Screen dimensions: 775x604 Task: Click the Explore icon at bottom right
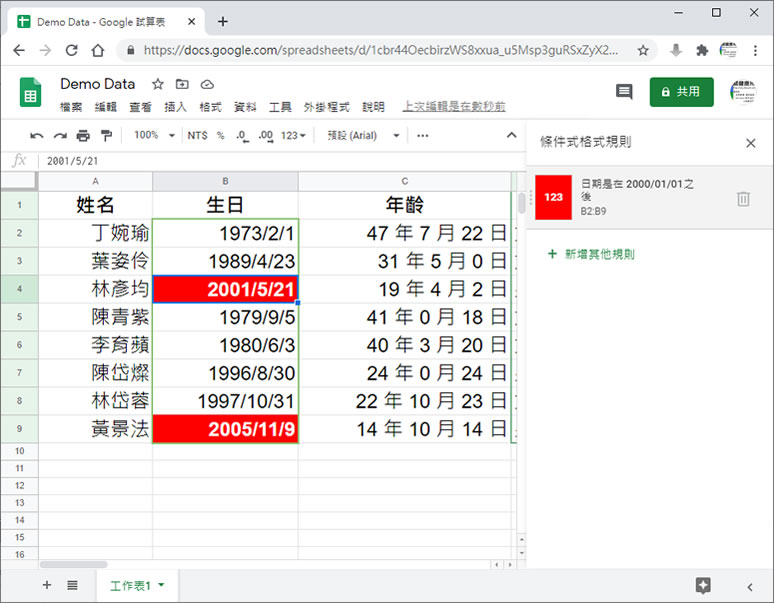click(x=703, y=586)
